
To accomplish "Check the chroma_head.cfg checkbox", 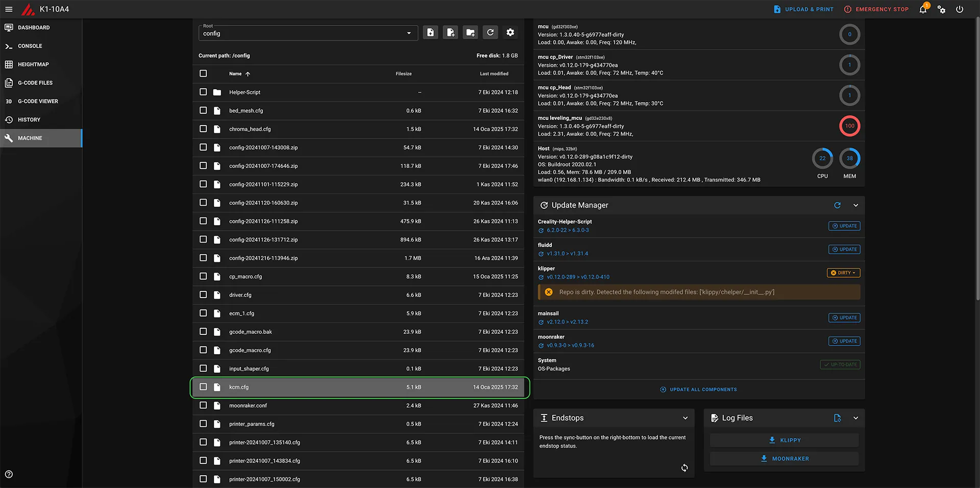I will click(x=203, y=129).
